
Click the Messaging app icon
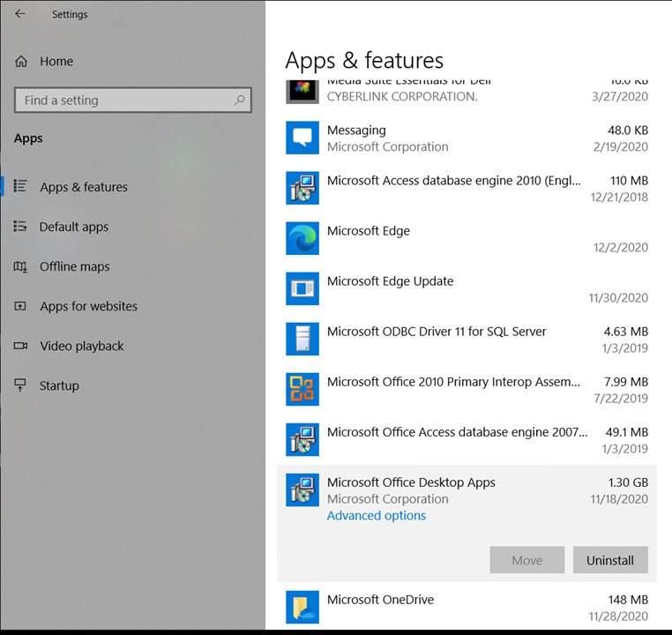coord(302,138)
